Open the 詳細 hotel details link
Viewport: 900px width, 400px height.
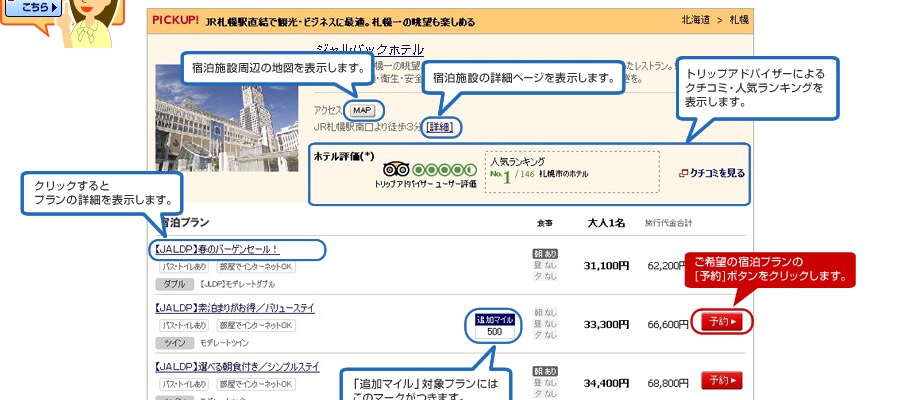coord(439,127)
